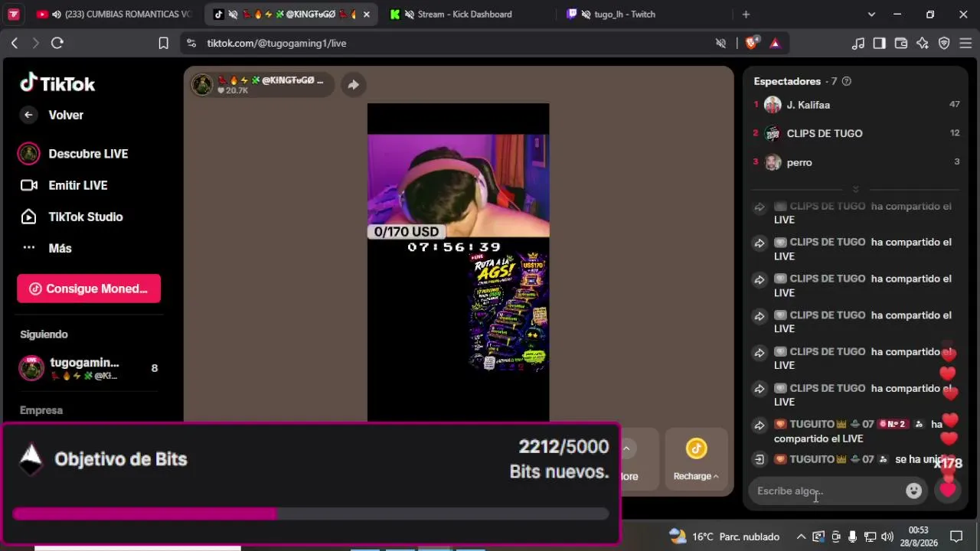Switch to the CUMBIAS ROMANTICAS YouTube tab
Screen dimensions: 980x551
pyautogui.click(x=113, y=14)
